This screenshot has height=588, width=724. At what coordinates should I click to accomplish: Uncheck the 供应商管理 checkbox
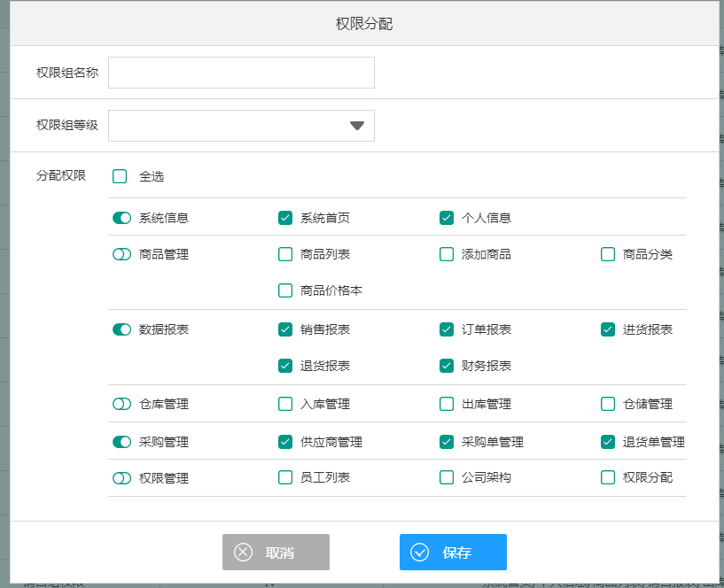point(285,442)
